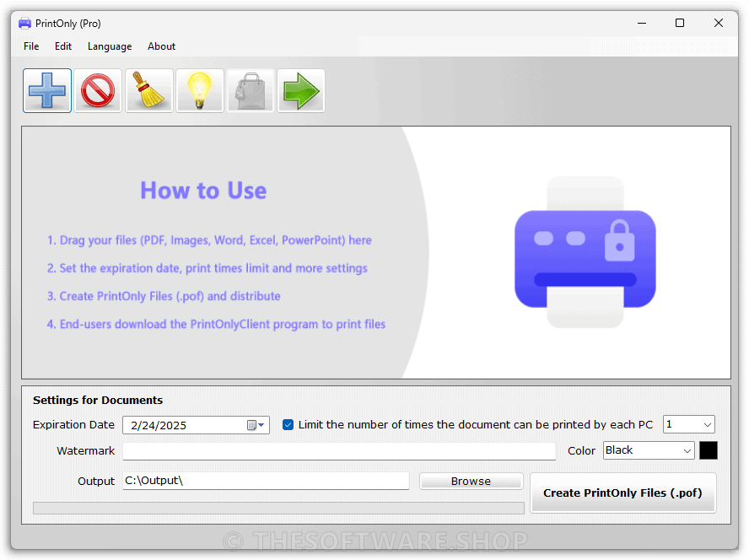Click the Watermark text field
Screen dimensions: 749x560
(x=339, y=451)
